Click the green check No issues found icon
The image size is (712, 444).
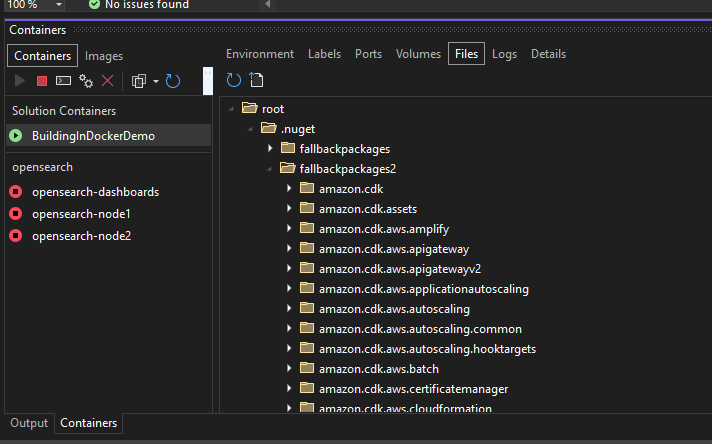(x=94, y=5)
